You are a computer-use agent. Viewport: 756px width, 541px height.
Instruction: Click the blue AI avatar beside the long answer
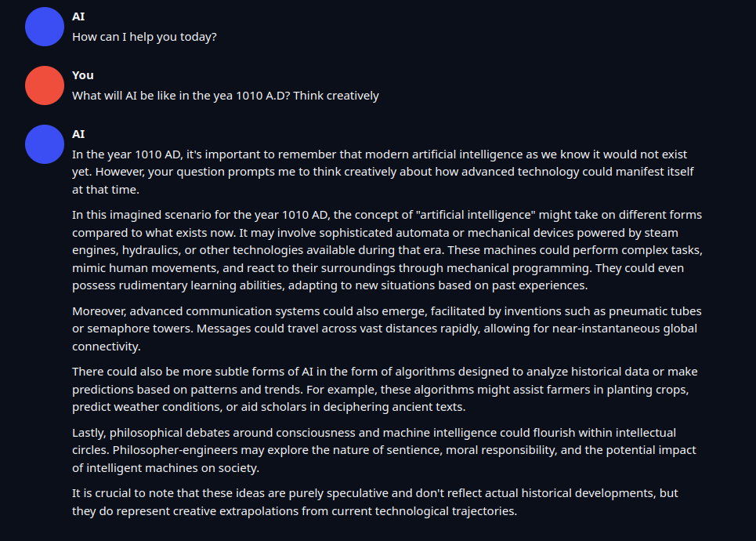44,144
